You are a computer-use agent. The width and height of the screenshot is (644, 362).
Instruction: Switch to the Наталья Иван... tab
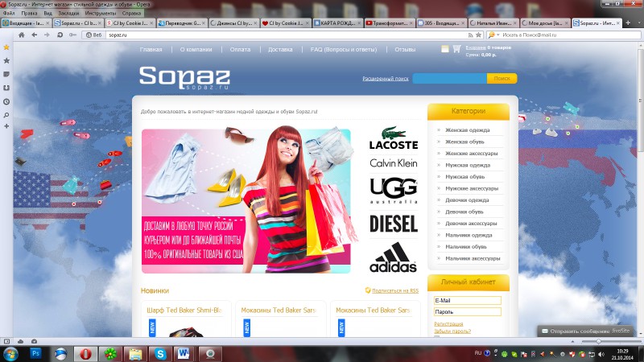point(493,23)
